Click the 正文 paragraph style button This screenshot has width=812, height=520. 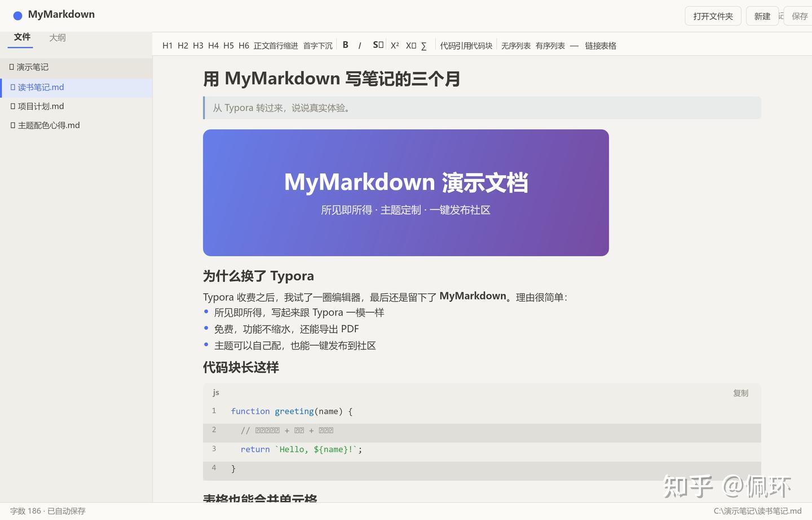tap(261, 46)
